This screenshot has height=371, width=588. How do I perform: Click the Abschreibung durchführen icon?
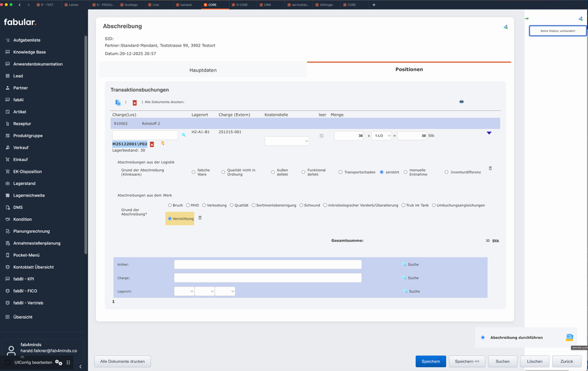(x=569, y=337)
